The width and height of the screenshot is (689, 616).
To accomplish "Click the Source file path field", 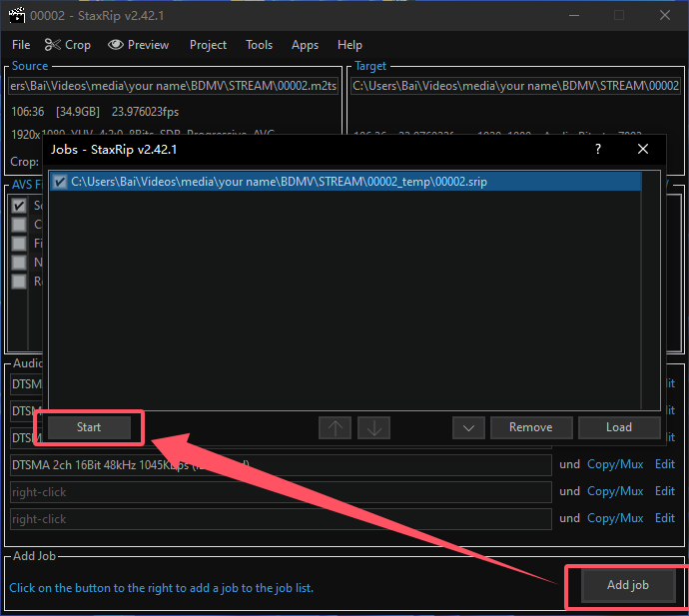I will 174,86.
